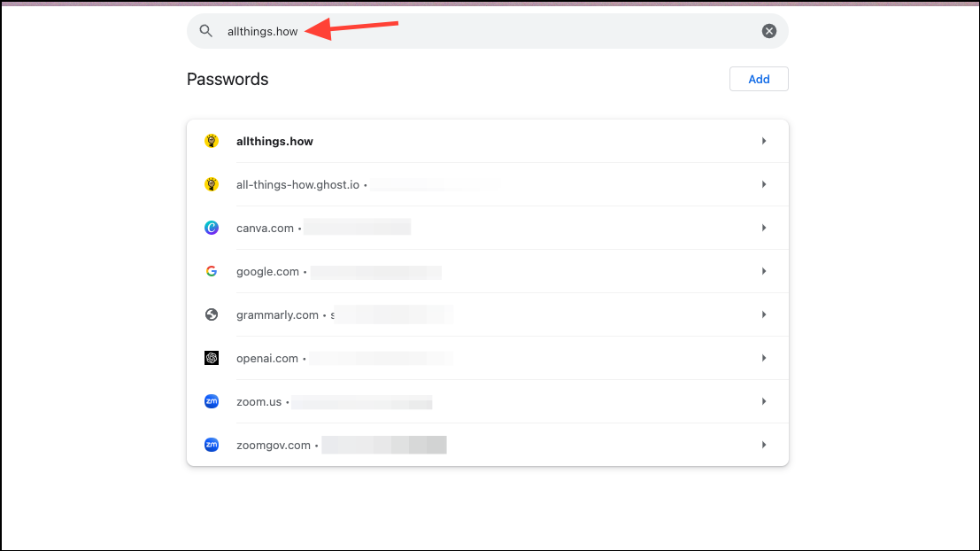Expand all-things-how.ghost.io row arrow

click(x=764, y=184)
